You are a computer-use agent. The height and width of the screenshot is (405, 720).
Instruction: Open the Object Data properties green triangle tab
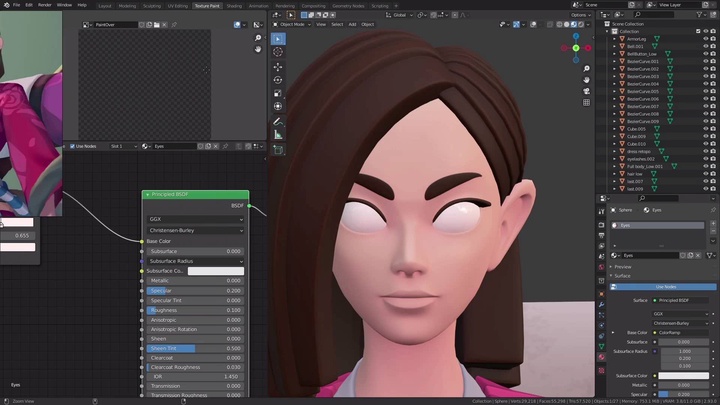(602, 346)
